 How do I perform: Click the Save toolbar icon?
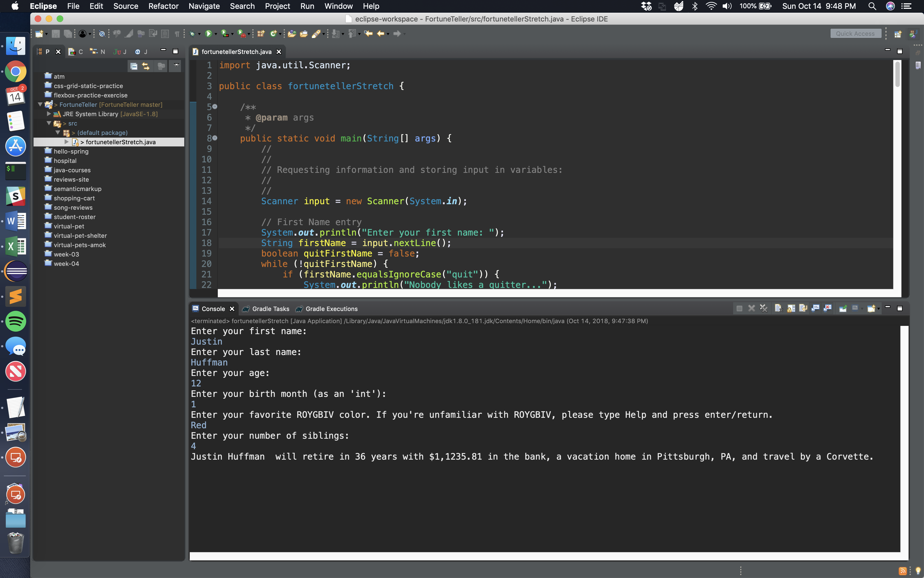[x=56, y=34]
